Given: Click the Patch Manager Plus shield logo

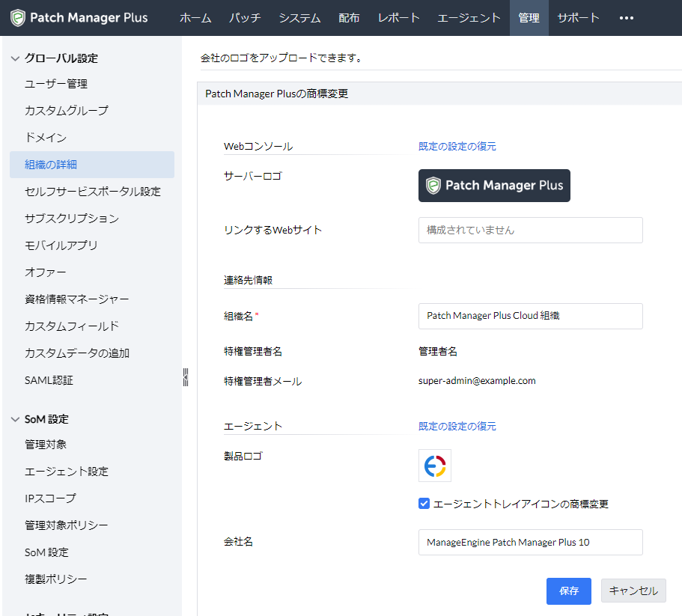Looking at the screenshot, I should [18, 18].
